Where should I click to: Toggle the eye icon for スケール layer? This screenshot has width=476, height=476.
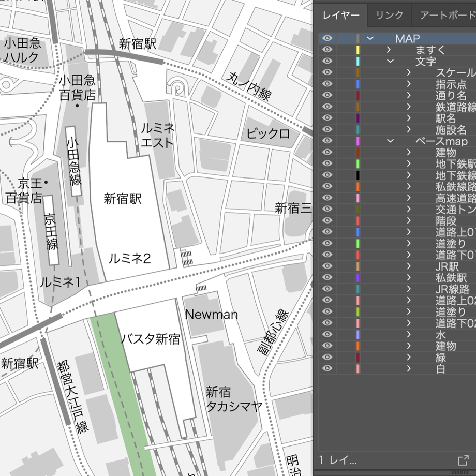[327, 72]
